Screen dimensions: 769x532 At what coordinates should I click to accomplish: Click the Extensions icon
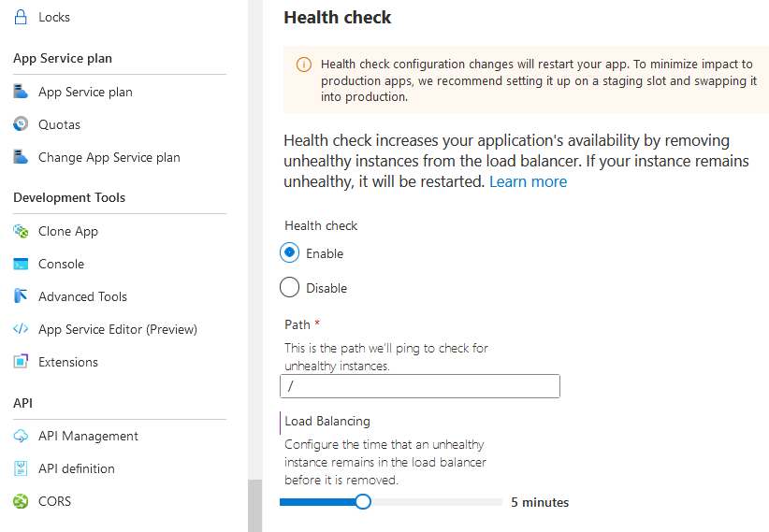point(21,362)
